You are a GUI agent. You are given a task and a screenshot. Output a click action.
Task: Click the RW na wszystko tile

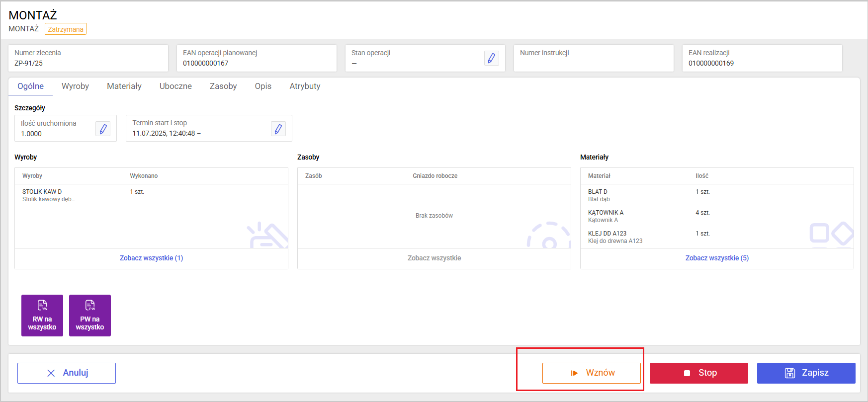(42, 316)
